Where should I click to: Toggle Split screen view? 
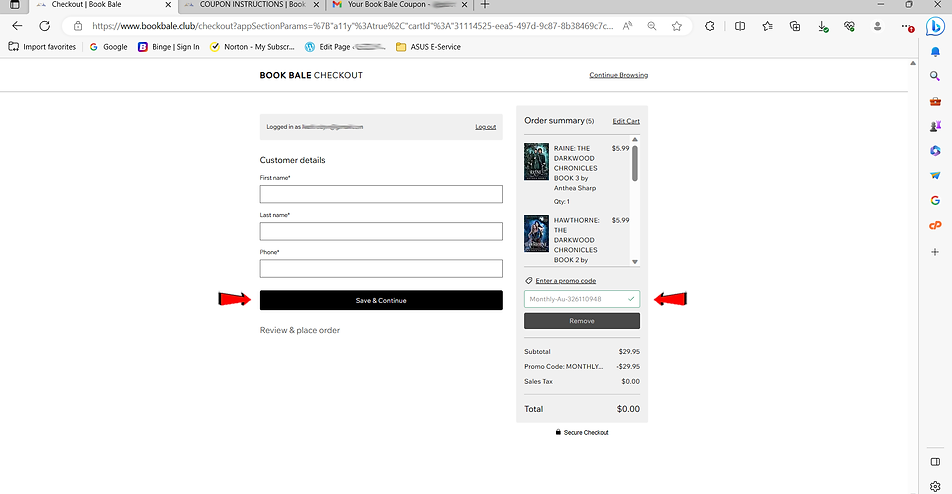tap(740, 26)
